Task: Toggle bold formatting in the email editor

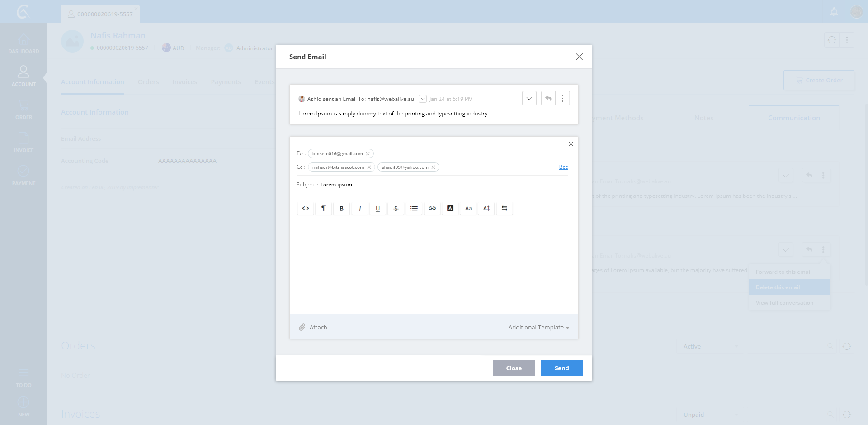Action: [341, 209]
